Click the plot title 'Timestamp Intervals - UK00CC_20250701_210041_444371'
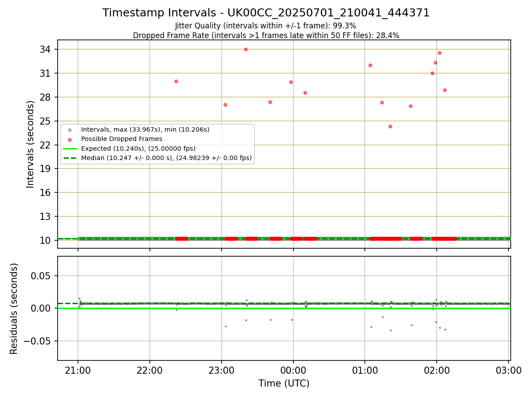532x399 pixels. [266, 13]
